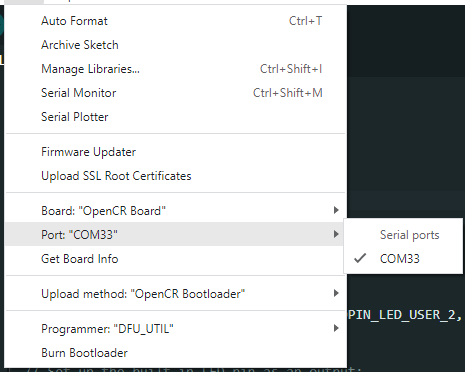Image resolution: width=465 pixels, height=372 pixels.
Task: Click the arrow next to Board entry
Action: click(336, 210)
